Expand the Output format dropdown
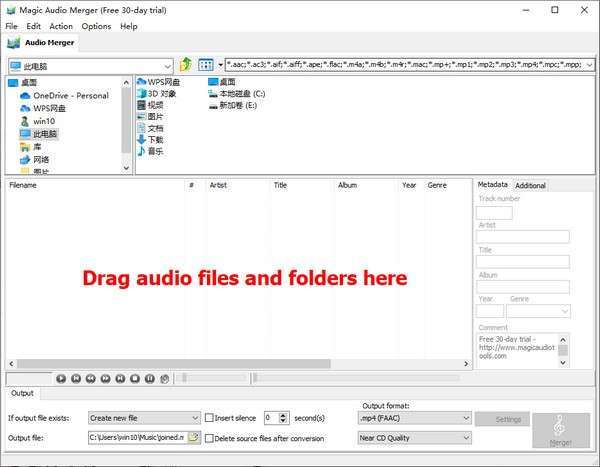 tap(414, 418)
